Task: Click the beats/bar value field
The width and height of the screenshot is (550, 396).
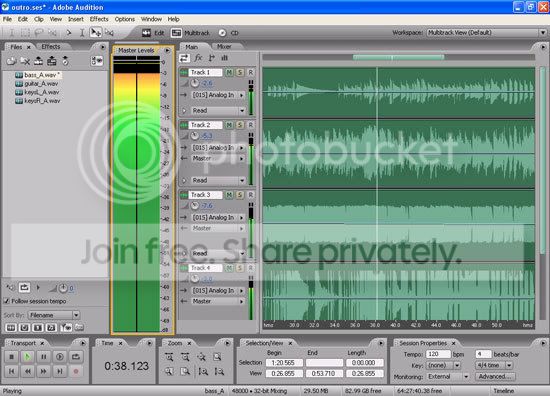Action: (483, 354)
